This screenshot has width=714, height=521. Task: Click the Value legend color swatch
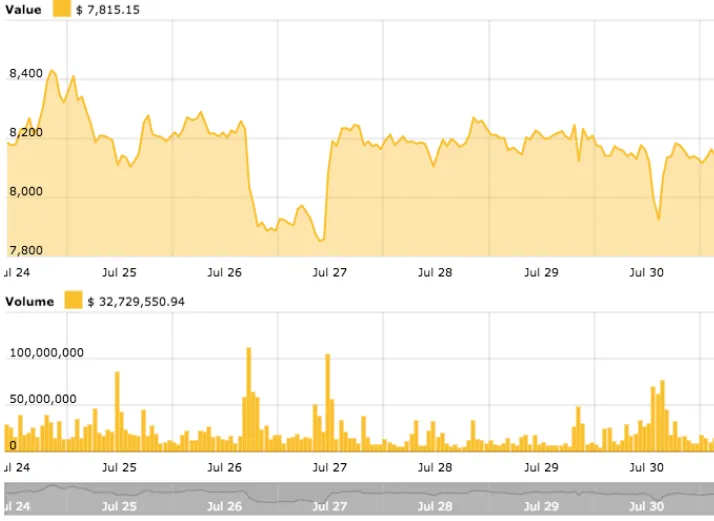pos(61,9)
